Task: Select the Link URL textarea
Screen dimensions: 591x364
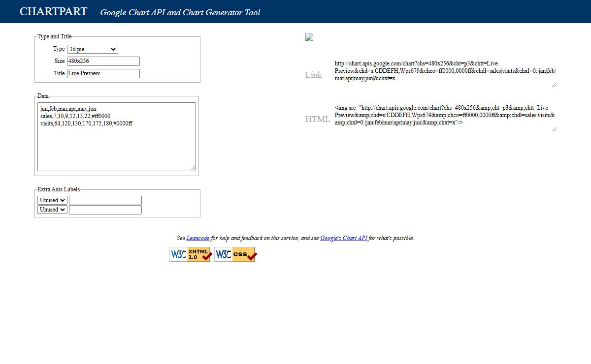Action: click(445, 74)
